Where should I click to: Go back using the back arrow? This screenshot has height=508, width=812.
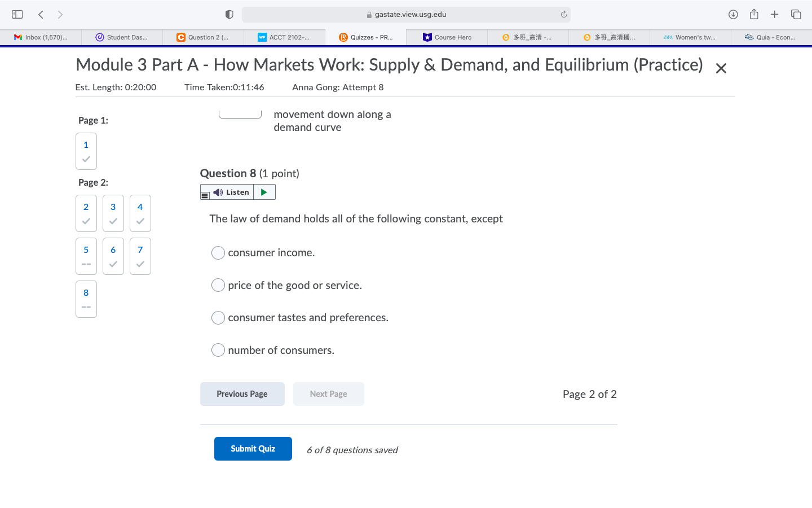[x=40, y=14]
